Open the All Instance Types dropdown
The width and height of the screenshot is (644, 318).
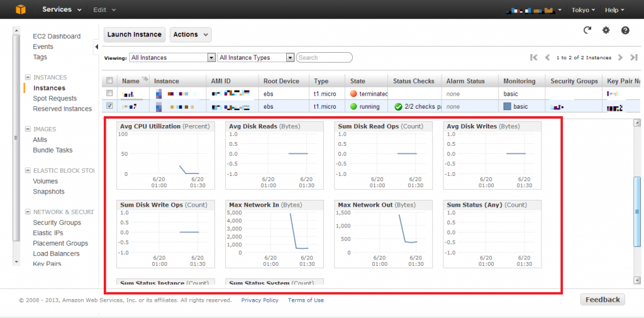tap(256, 57)
